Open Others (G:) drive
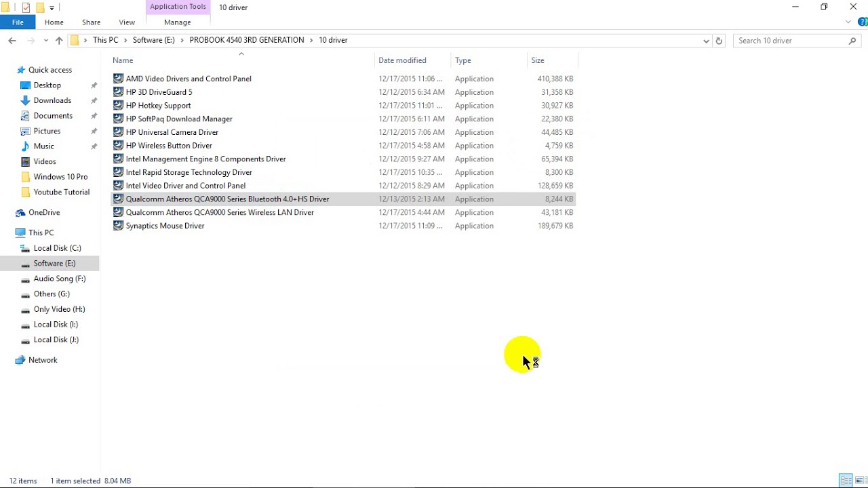Image resolution: width=868 pixels, height=488 pixels. tap(52, 294)
